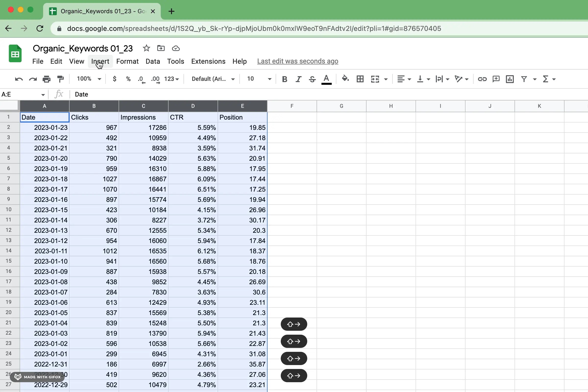The height and width of the screenshot is (392, 588).
Task: Select the Paint format tool
Action: point(60,79)
